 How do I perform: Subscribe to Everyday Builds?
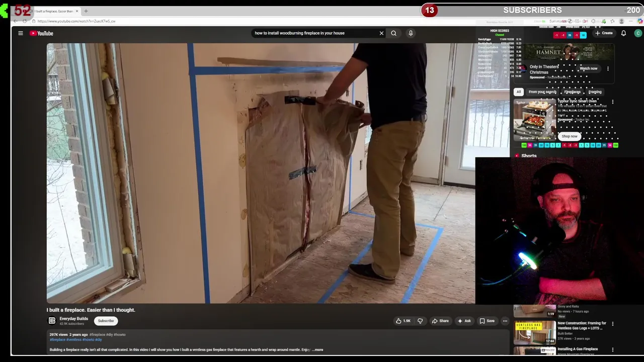[x=106, y=321]
